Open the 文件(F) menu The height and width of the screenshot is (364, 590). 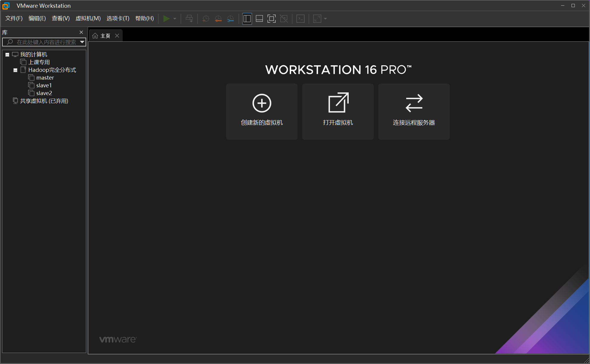click(x=14, y=18)
